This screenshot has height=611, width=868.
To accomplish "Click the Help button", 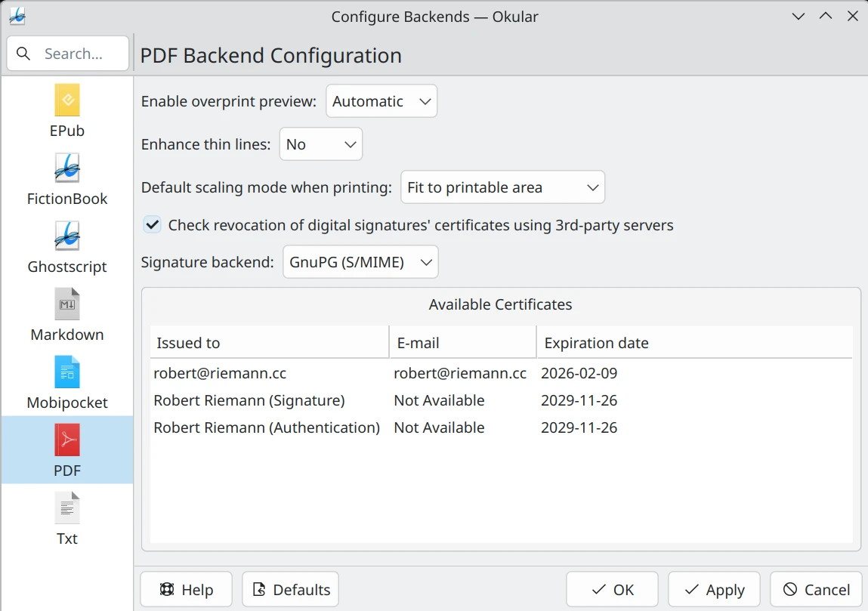I will coord(186,590).
